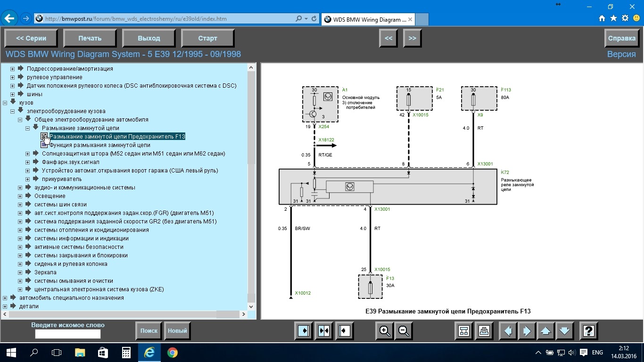644x362 pixels.
Task: Refresh the page in the address bar
Action: click(x=314, y=19)
